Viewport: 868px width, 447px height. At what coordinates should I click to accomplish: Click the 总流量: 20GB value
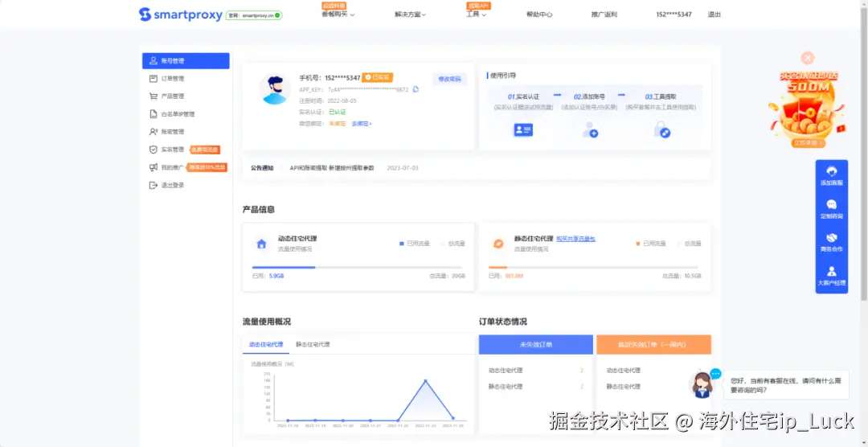(448, 276)
